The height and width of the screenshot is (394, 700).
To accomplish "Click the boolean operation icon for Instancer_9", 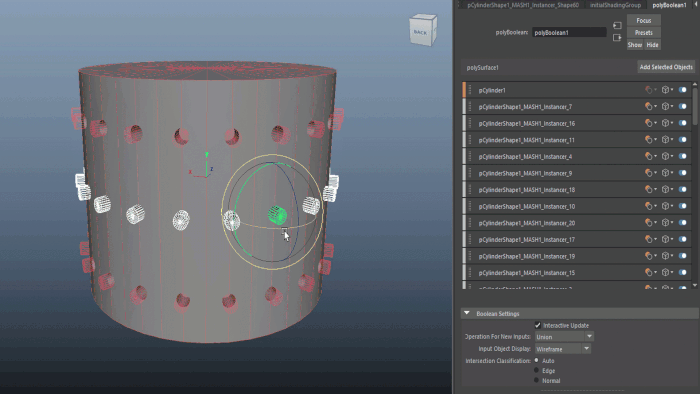I will 649,173.
